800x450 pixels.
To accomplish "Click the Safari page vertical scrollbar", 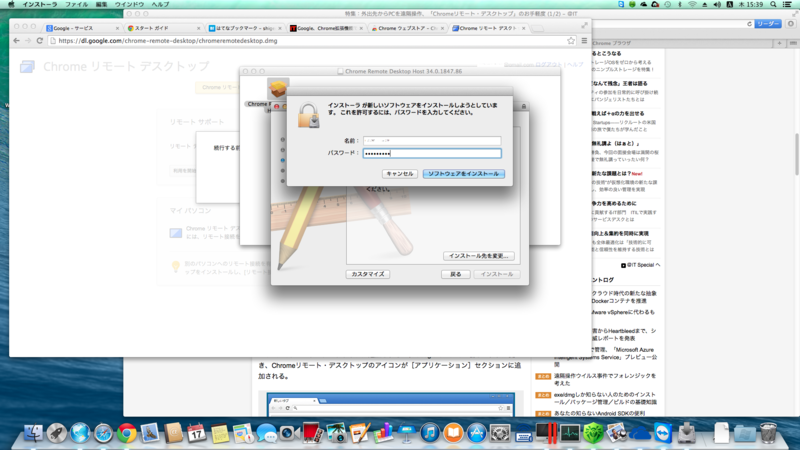I will [x=796, y=153].
